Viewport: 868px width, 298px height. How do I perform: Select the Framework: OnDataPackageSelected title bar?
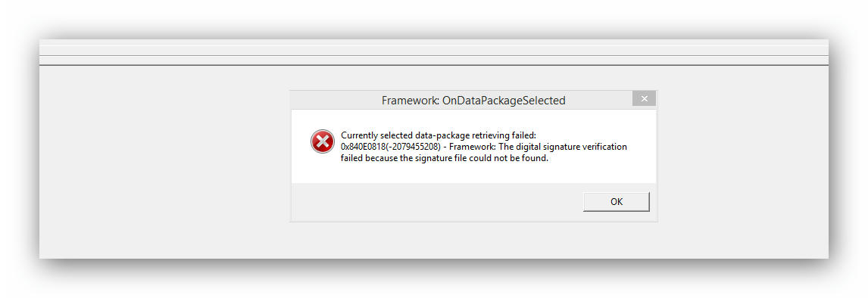point(473,100)
